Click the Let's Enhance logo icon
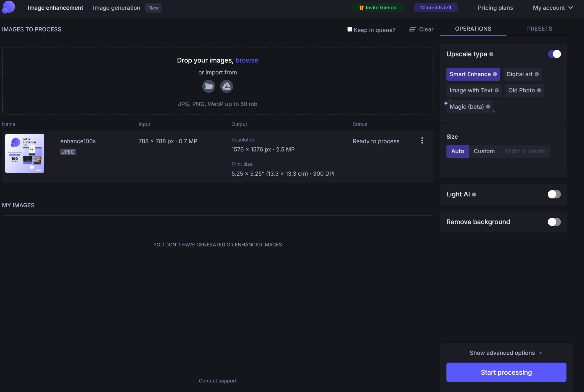 [8, 7]
